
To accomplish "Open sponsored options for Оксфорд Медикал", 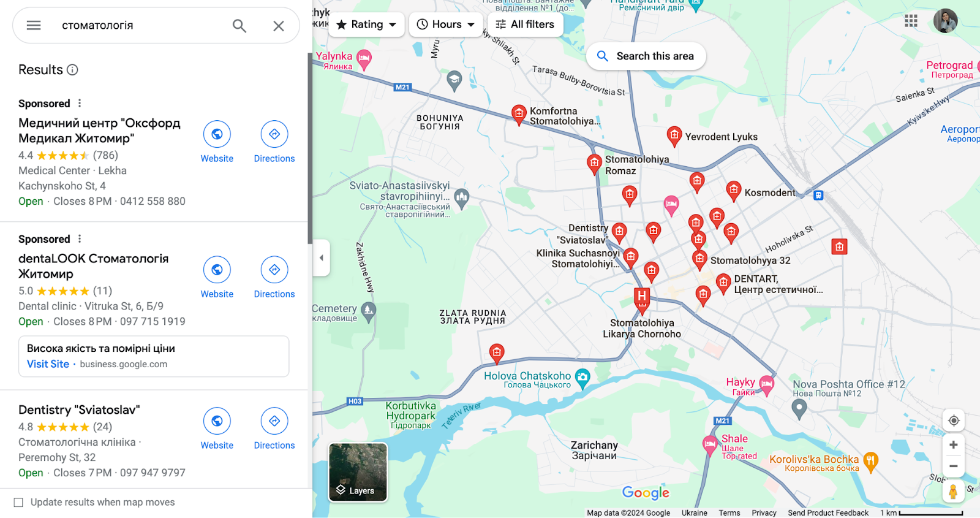I will coord(80,103).
